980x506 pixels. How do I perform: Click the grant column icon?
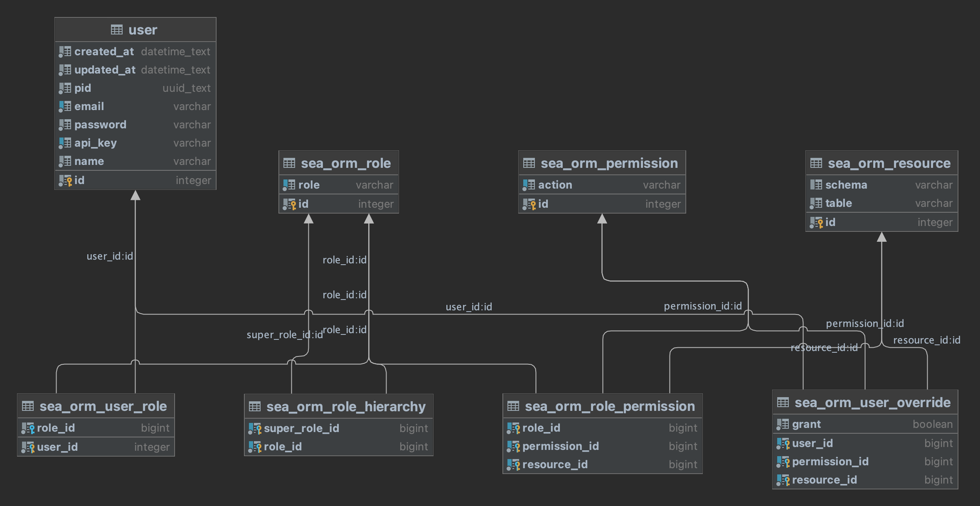pyautogui.click(x=783, y=424)
